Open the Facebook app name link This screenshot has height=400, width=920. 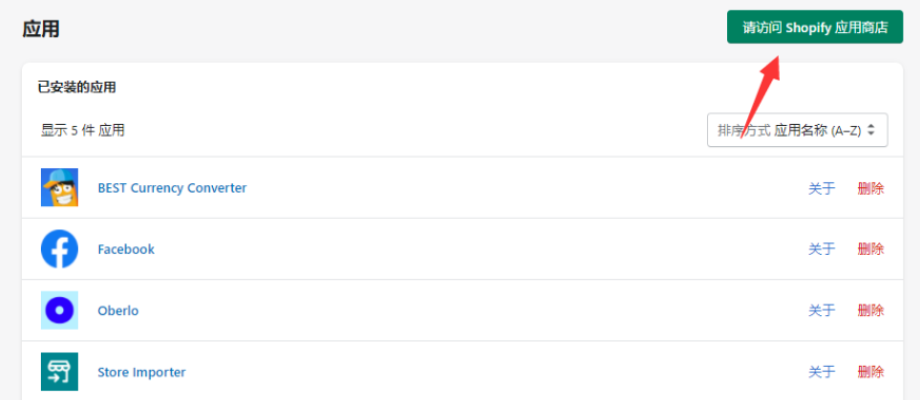pyautogui.click(x=126, y=249)
